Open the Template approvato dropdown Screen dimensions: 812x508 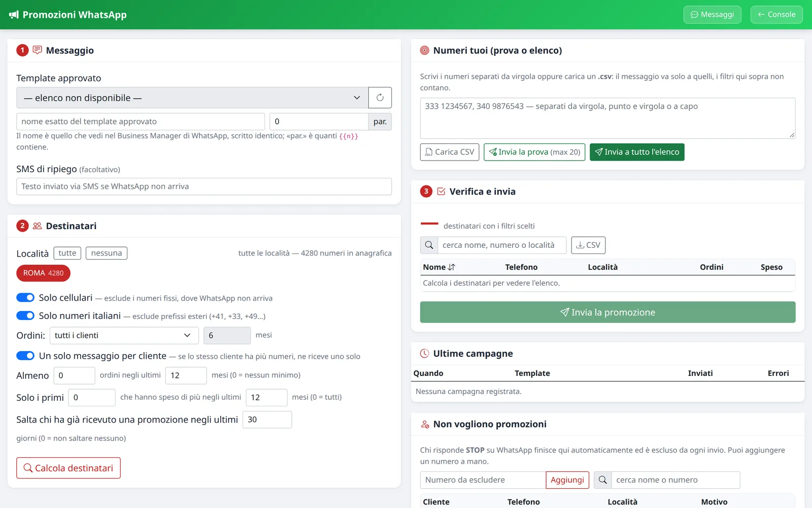coord(192,98)
